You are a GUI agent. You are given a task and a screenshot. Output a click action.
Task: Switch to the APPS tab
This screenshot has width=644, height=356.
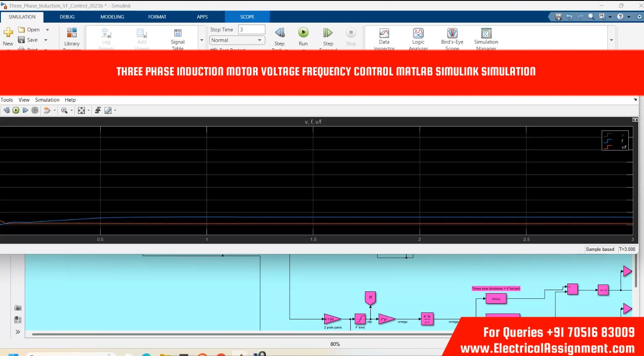click(202, 17)
